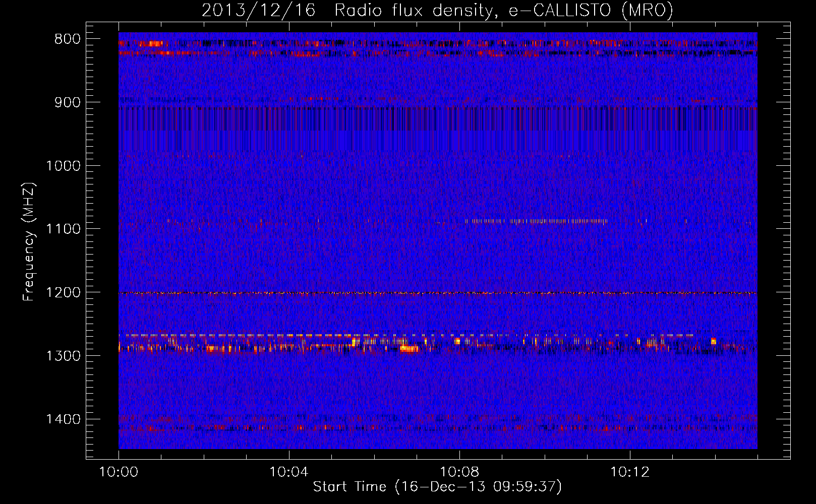The width and height of the screenshot is (816, 504).
Task: Click the 10:08 time tick label
Action: [459, 472]
